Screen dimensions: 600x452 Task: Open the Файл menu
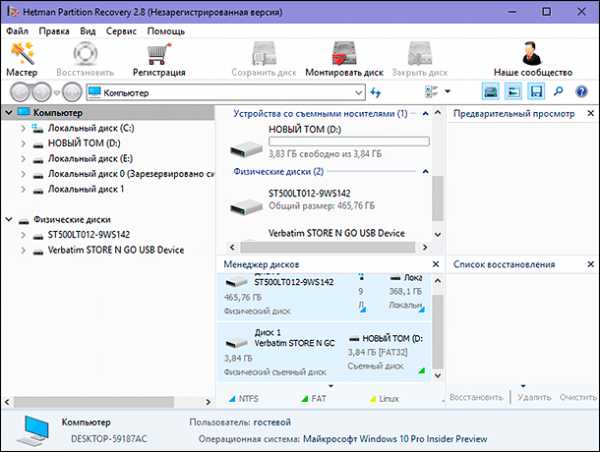[17, 31]
